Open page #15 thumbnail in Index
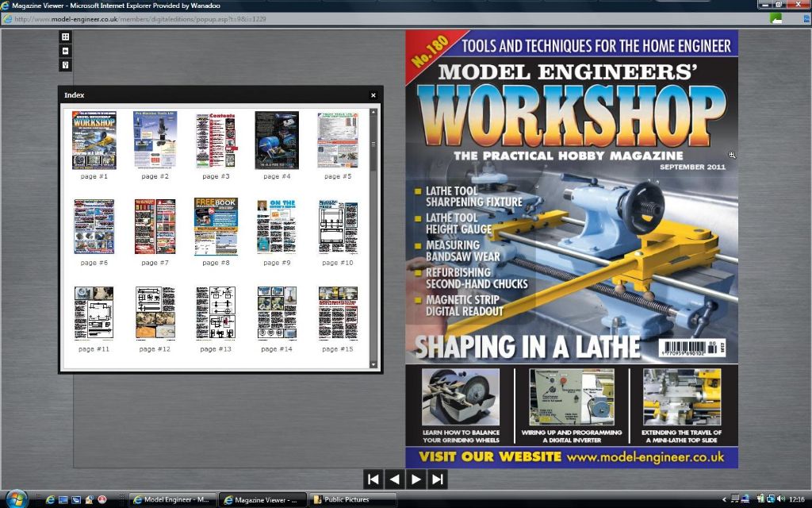Viewport: 812px width, 508px height. point(338,313)
